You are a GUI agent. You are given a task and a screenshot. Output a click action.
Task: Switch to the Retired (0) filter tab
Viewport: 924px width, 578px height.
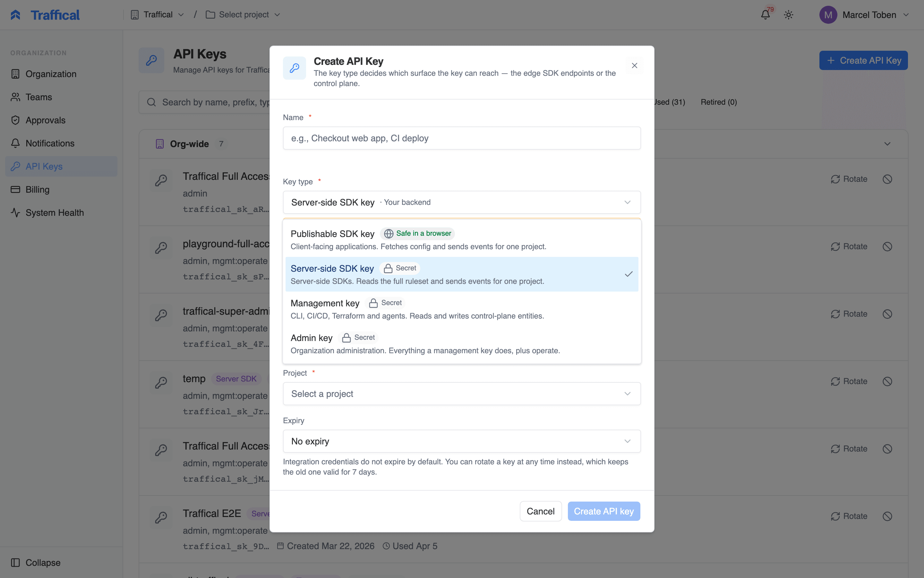pyautogui.click(x=719, y=102)
